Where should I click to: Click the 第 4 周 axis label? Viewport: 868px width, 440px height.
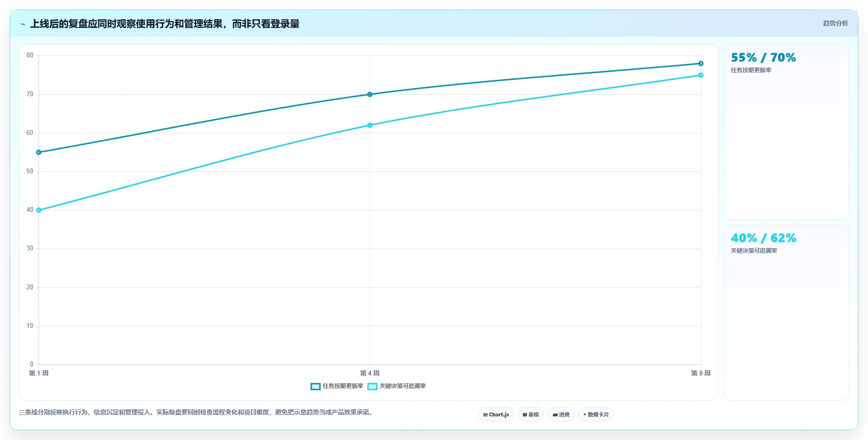pyautogui.click(x=370, y=373)
